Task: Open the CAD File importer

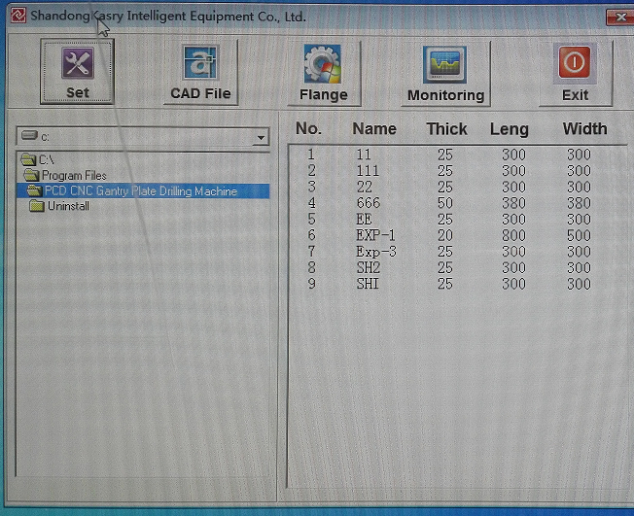Action: 201,73
